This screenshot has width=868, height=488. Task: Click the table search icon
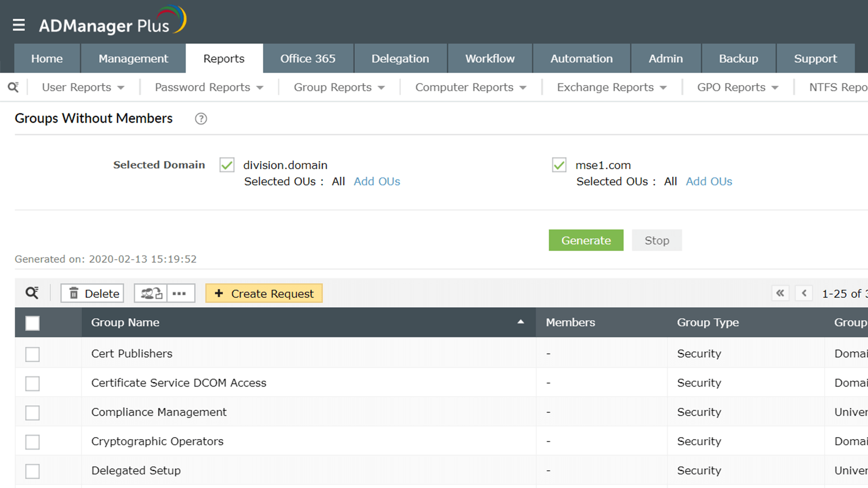click(32, 293)
